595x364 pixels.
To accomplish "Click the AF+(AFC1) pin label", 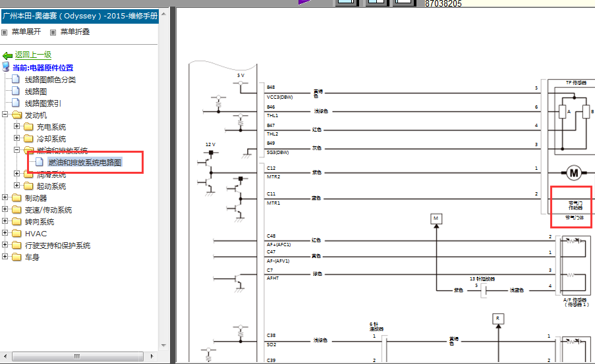I will pyautogui.click(x=279, y=245).
